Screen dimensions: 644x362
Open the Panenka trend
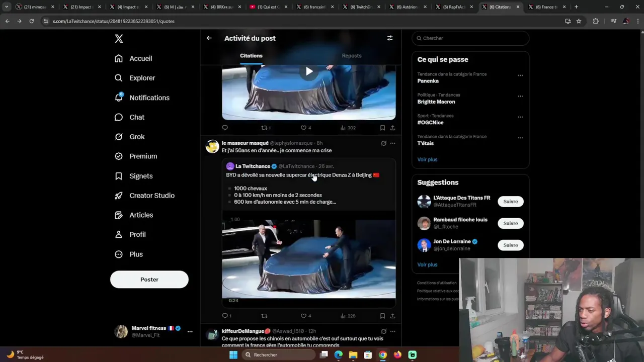[428, 81]
